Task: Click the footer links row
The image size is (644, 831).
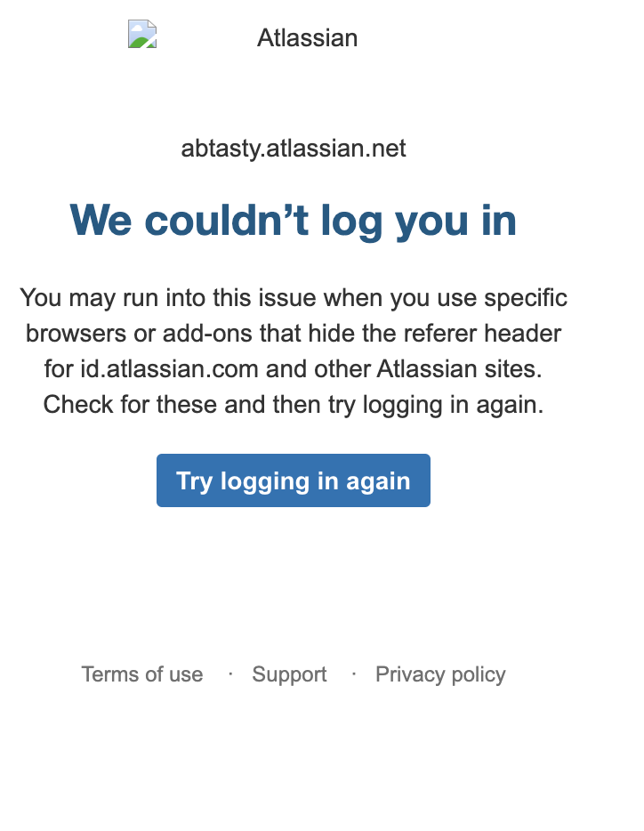Action: [293, 674]
